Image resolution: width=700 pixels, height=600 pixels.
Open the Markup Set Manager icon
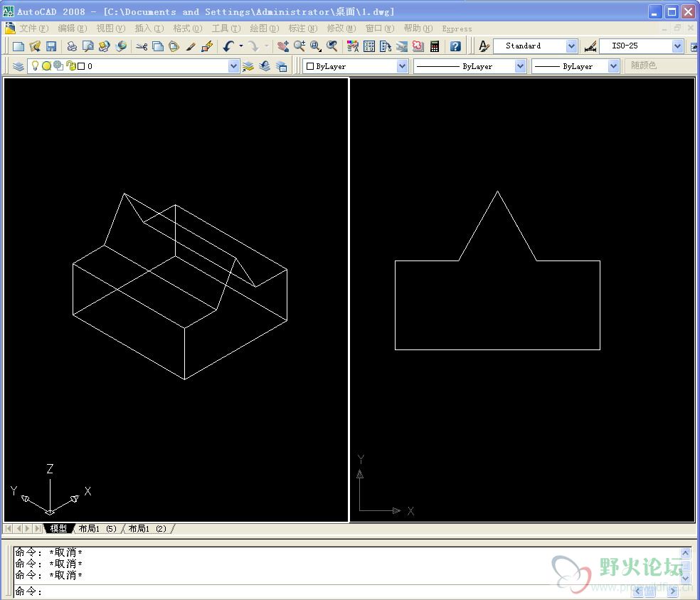418,46
